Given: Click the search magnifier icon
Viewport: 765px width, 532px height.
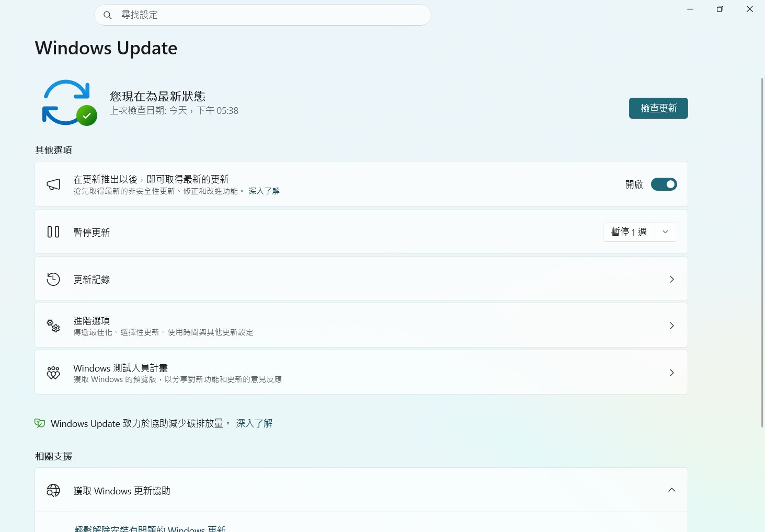Looking at the screenshot, I should coord(108,15).
